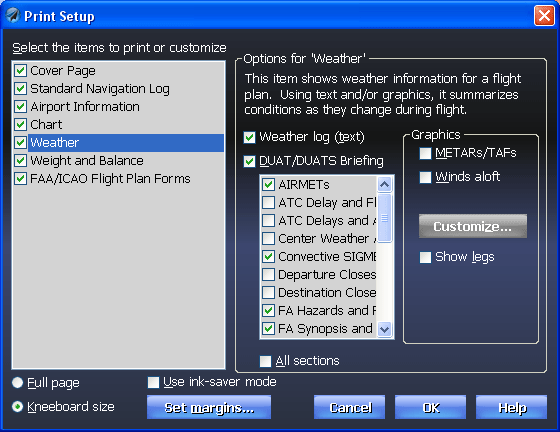Image resolution: width=560 pixels, height=432 pixels.
Task: Check the Show legs option
Action: (425, 257)
